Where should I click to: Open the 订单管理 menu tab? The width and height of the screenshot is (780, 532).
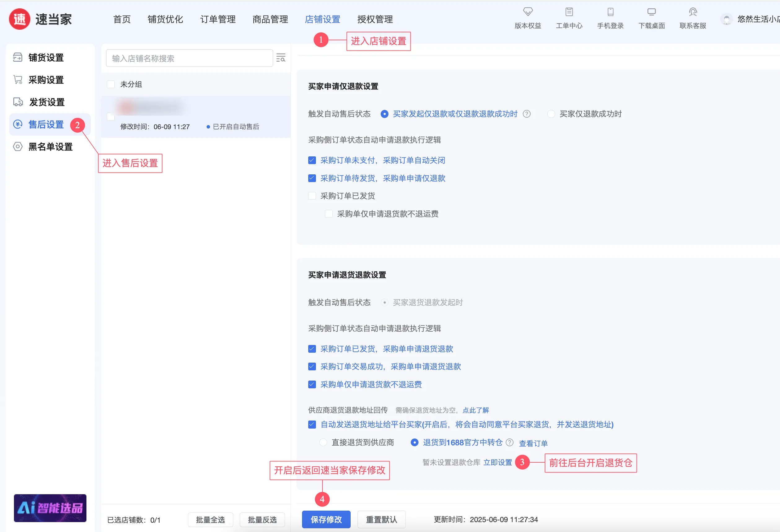point(217,20)
